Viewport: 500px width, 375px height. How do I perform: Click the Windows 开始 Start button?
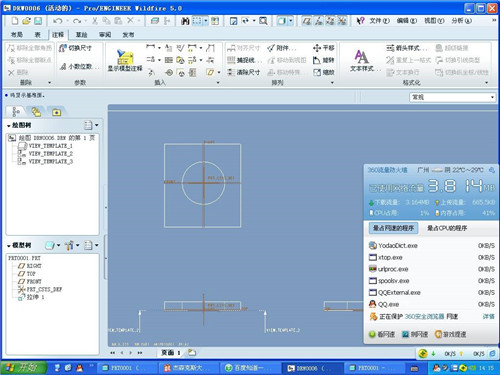pos(23,368)
